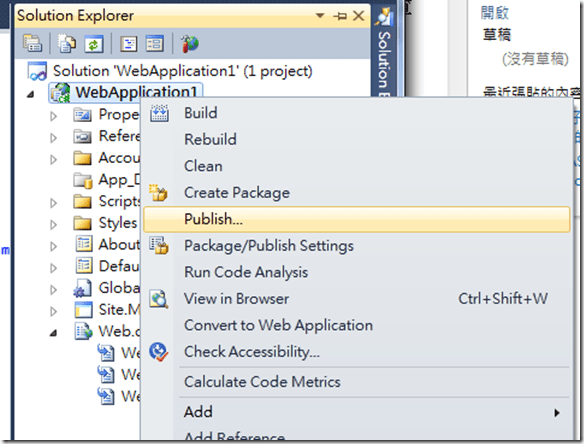Image resolution: width=584 pixels, height=444 pixels.
Task: Click the View Code toolbar icon
Action: pos(128,44)
